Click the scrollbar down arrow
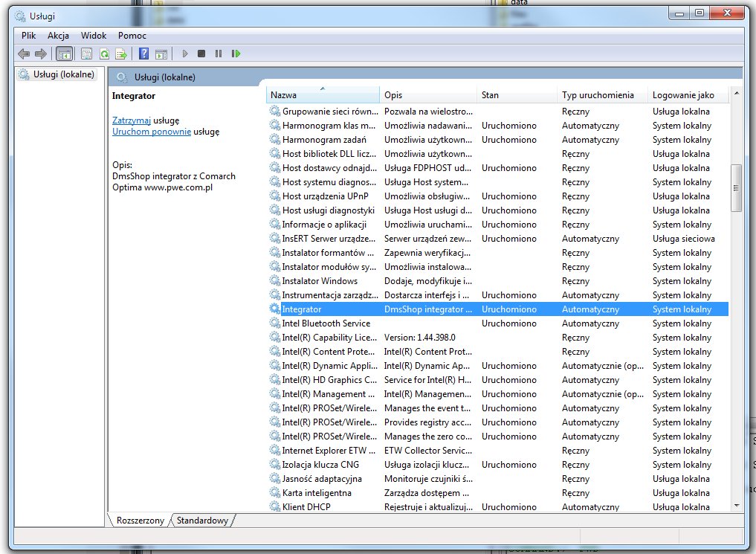 coord(736,506)
